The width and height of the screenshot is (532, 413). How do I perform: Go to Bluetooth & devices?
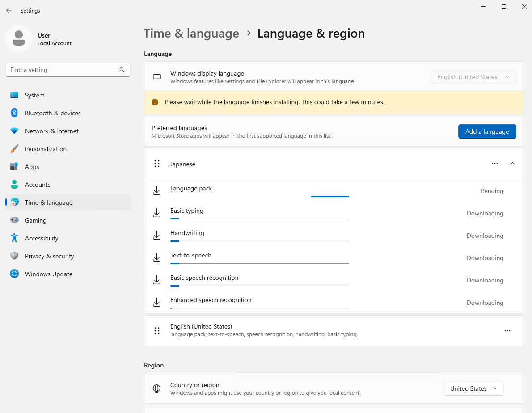pyautogui.click(x=68, y=113)
